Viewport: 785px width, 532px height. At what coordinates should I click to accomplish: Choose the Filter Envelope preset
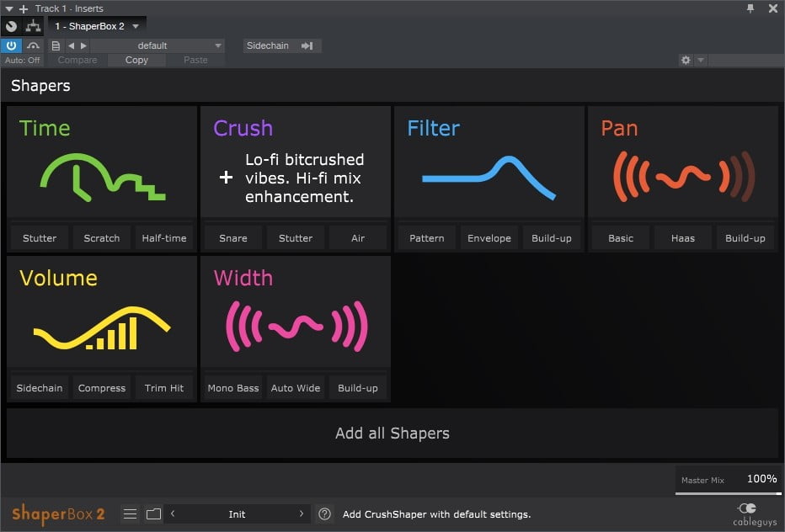click(x=489, y=238)
